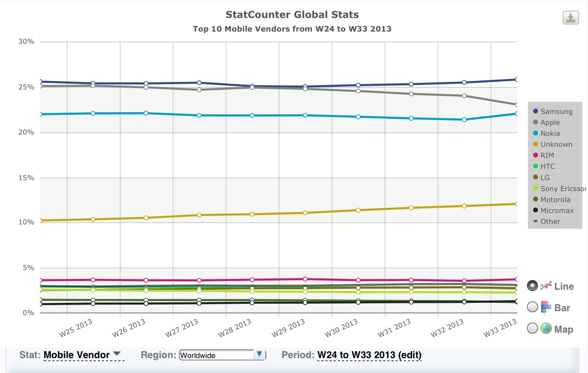Click the Sony Ericsson legend label
Viewport: 588px width, 373px height.
tap(563, 188)
